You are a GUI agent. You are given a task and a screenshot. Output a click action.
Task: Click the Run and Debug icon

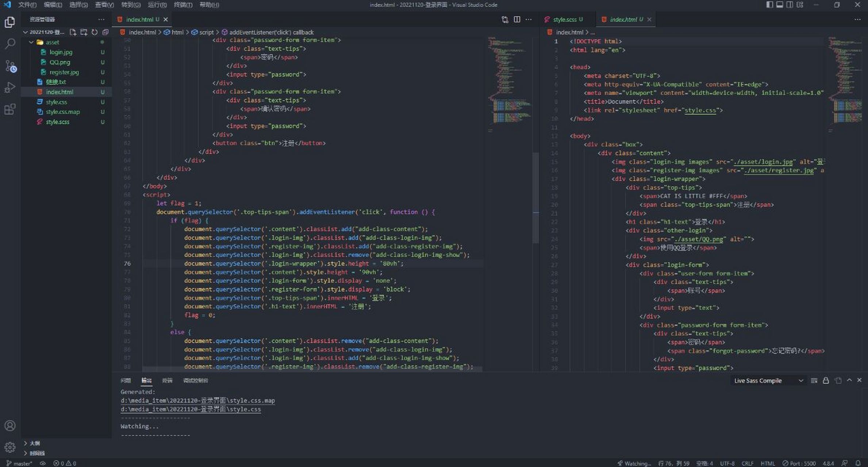[10, 88]
